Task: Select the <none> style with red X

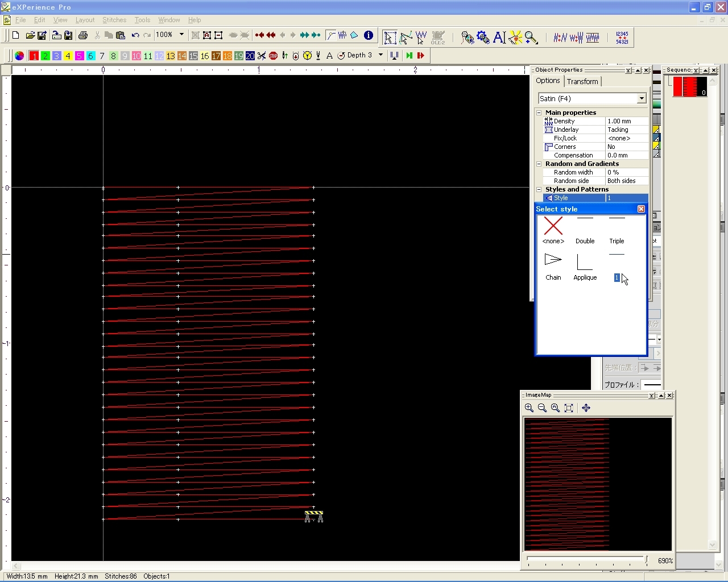Action: [553, 230]
